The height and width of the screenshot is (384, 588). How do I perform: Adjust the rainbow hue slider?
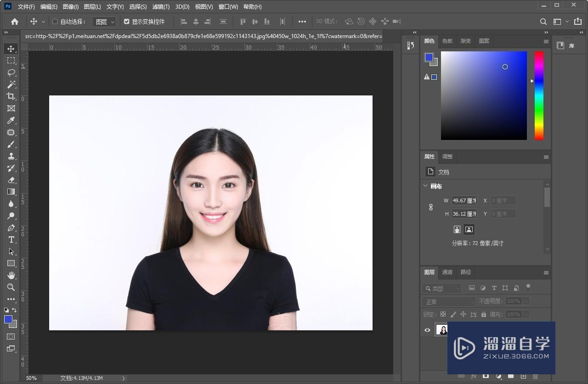pyautogui.click(x=539, y=95)
